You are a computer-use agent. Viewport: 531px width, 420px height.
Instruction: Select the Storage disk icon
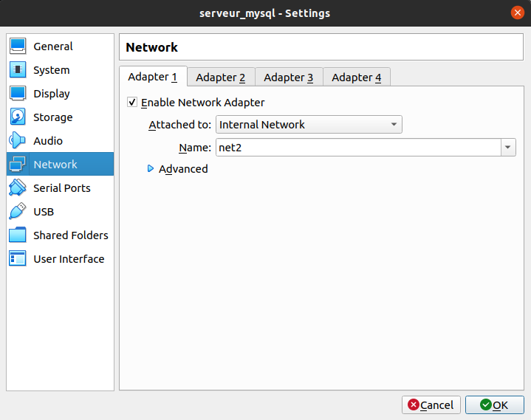click(18, 117)
